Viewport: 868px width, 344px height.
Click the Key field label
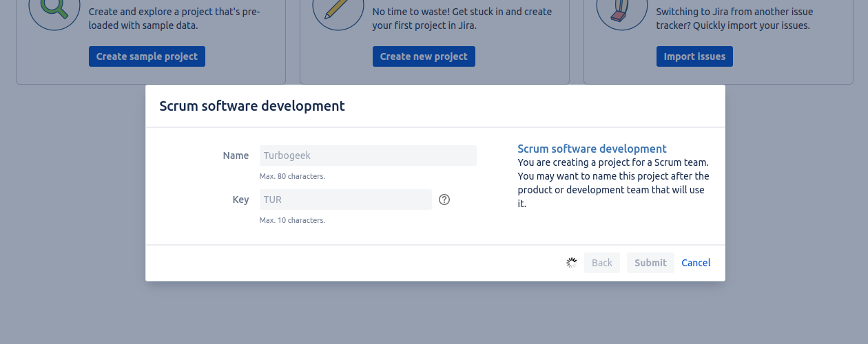[240, 200]
